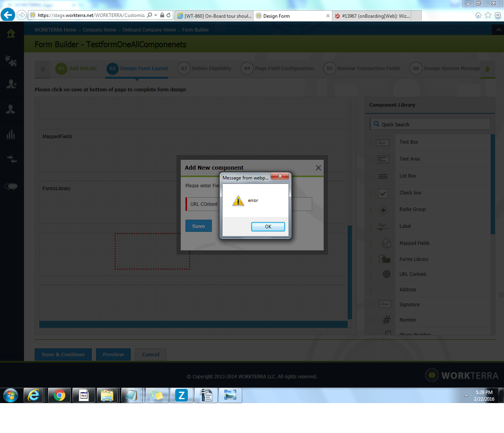The height and width of the screenshot is (433, 504).
Task: Click the chat bubble sidebar icon
Action: (11, 186)
